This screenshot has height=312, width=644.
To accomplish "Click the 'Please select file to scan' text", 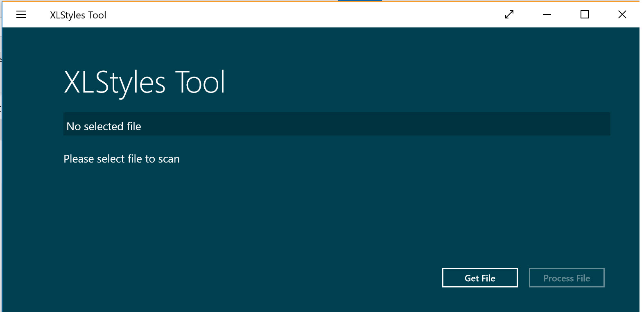I will (122, 159).
